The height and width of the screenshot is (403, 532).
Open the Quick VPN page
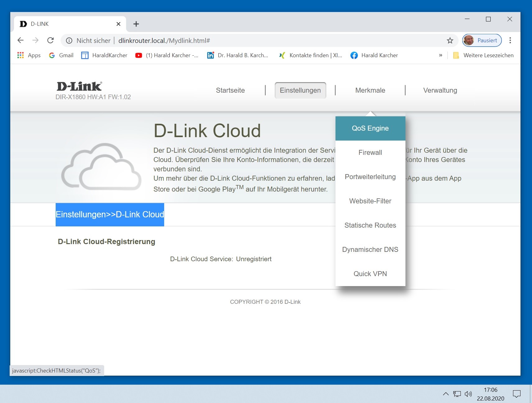pos(370,274)
